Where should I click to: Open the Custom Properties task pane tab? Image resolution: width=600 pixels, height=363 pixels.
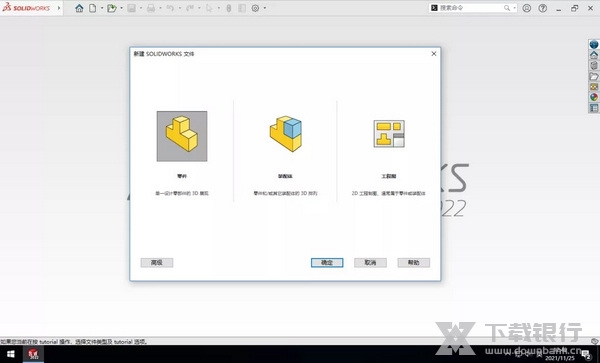594,108
